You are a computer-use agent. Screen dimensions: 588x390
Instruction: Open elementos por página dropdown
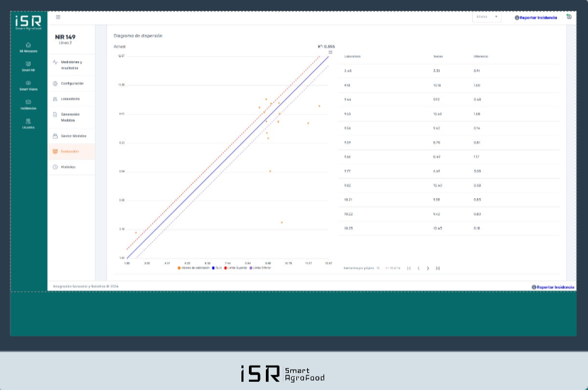tap(378, 268)
